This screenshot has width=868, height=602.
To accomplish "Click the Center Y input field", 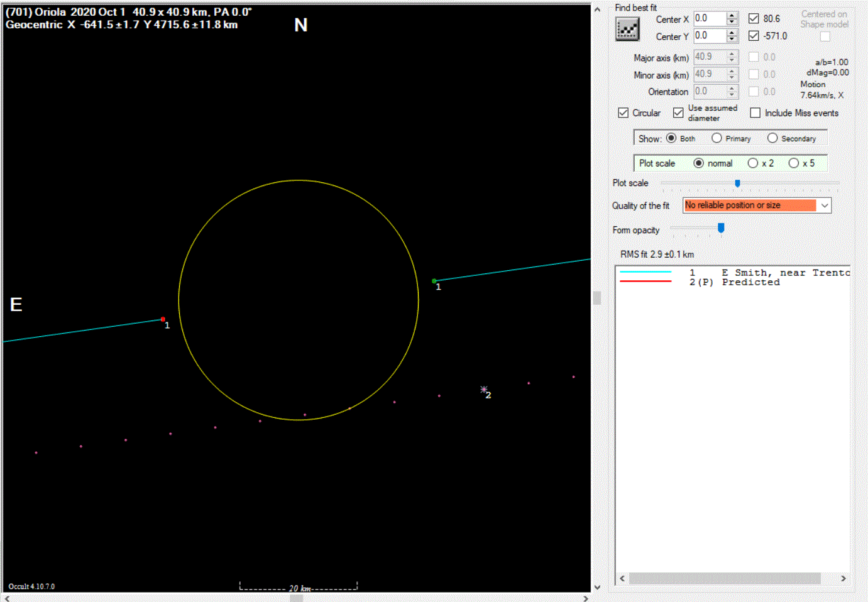I will pyautogui.click(x=710, y=36).
